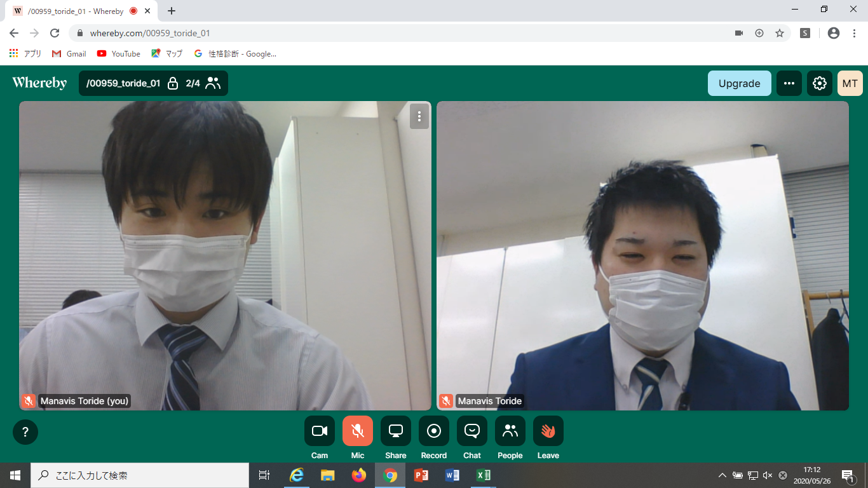The image size is (868, 488).
Task: Click the taskbar search box
Action: click(140, 475)
